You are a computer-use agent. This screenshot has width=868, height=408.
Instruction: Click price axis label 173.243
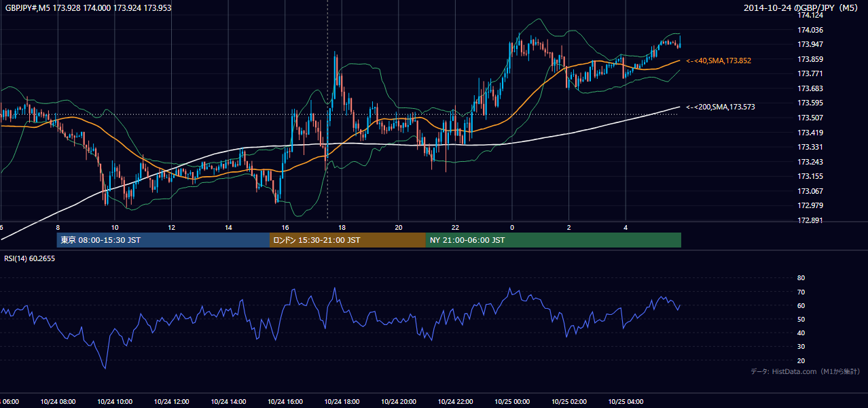[x=810, y=162]
